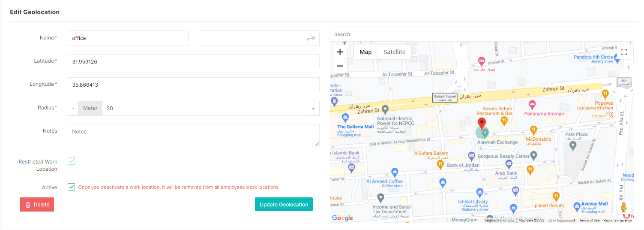Toggle Restricted Work Location checkbox
Image resolution: width=644 pixels, height=230 pixels.
point(72,161)
